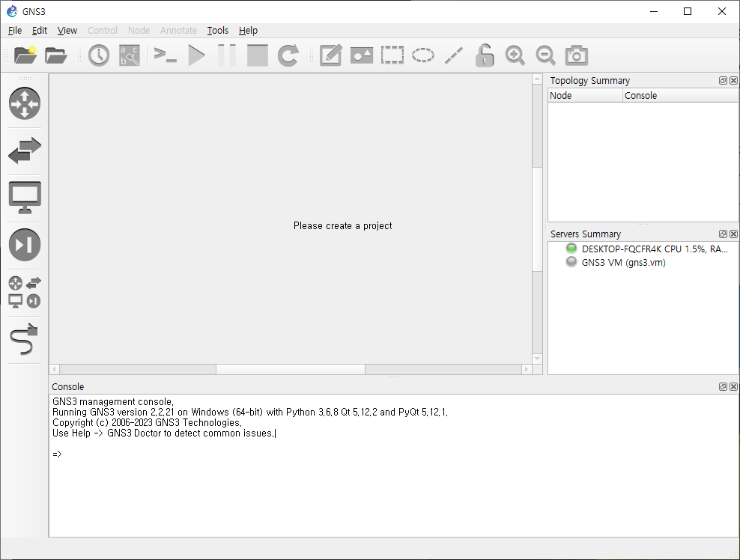
Task: Open the disabled Node menu
Action: (x=139, y=30)
